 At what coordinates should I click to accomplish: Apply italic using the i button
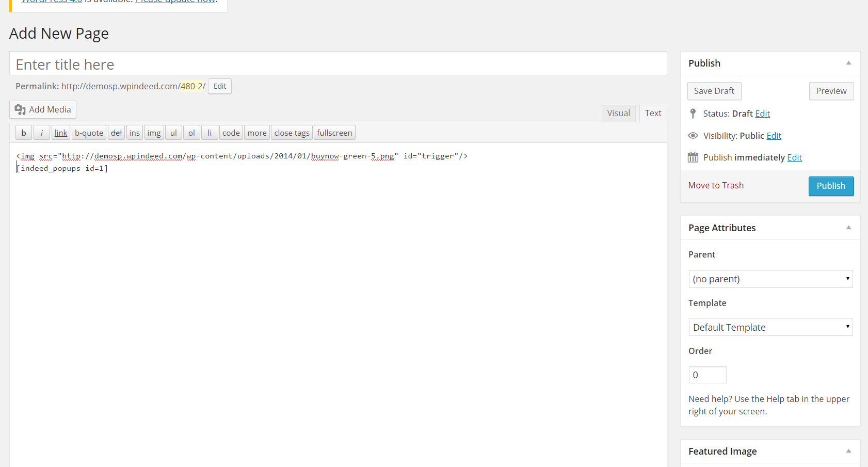point(42,133)
